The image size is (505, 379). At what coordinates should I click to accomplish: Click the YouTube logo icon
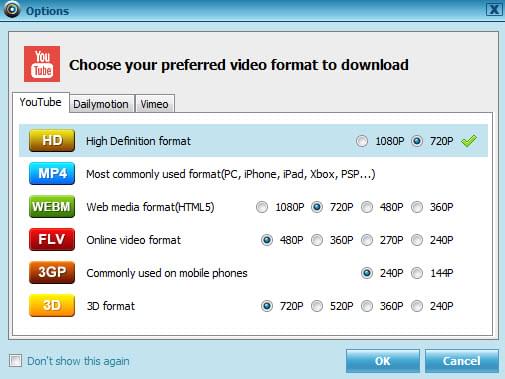point(42,64)
